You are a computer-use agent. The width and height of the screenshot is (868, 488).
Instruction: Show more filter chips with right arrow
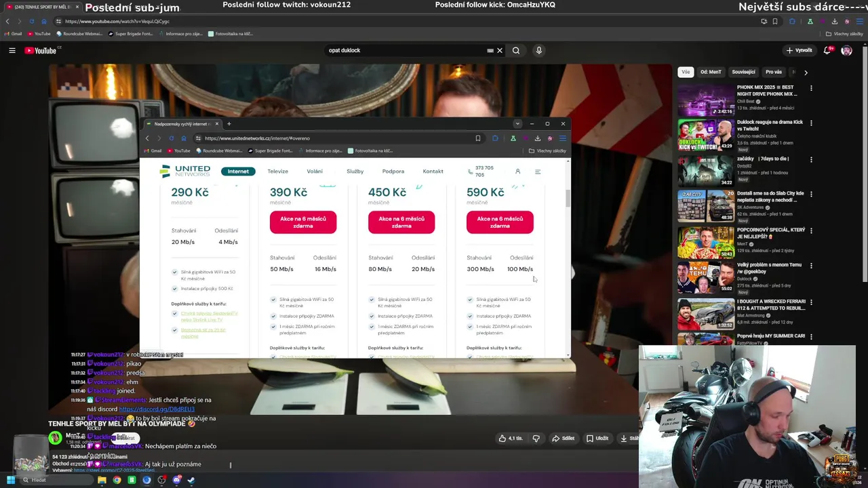tap(806, 72)
